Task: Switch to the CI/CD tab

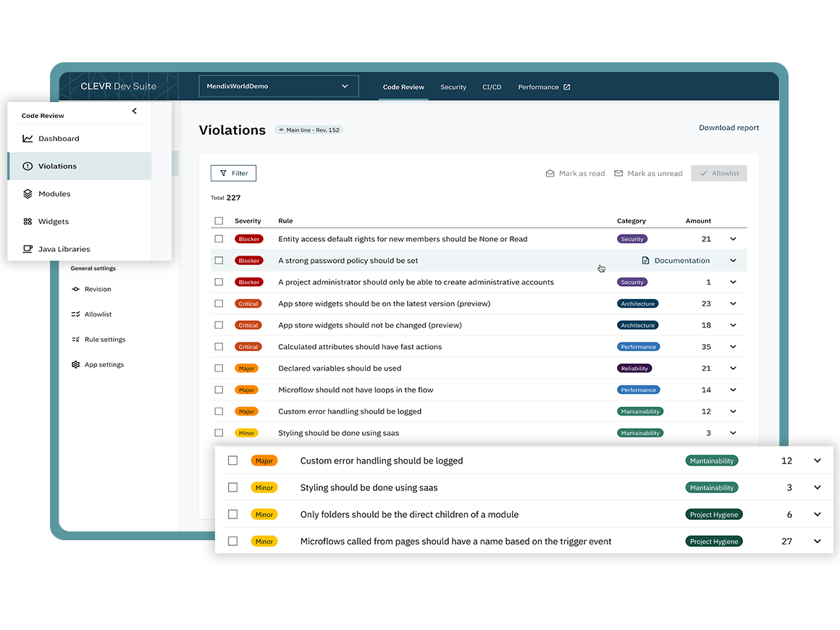Action: tap(492, 87)
